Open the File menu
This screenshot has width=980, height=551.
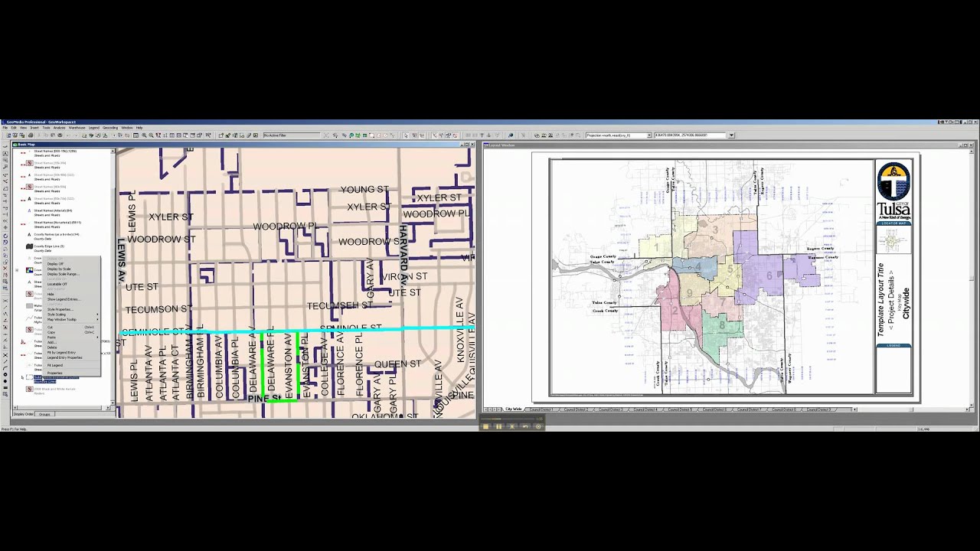(5, 128)
